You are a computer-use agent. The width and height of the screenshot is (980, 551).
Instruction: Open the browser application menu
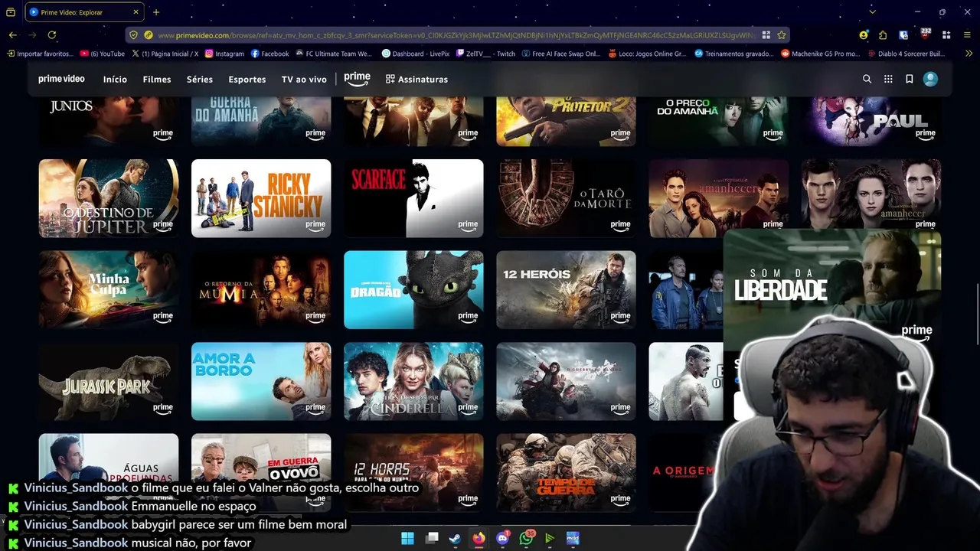(967, 35)
